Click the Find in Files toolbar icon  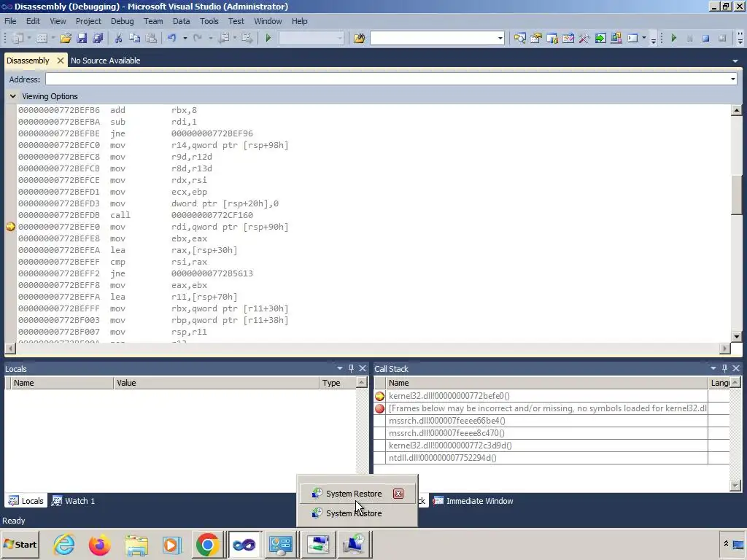click(x=359, y=38)
